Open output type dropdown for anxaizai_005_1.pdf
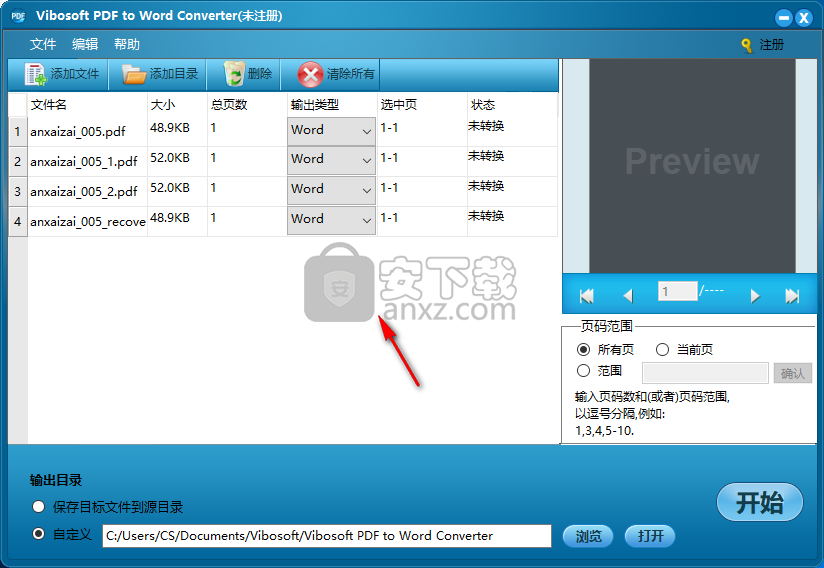824x568 pixels. tap(332, 160)
